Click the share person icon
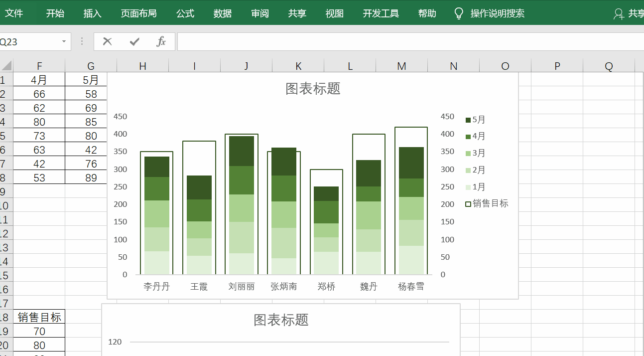644x356 pixels. [619, 14]
